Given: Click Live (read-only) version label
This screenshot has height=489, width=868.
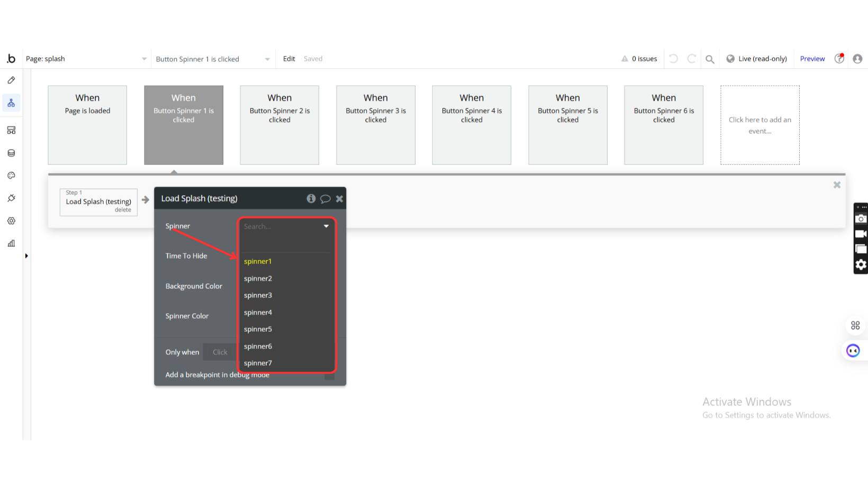Looking at the screenshot, I should tap(763, 59).
